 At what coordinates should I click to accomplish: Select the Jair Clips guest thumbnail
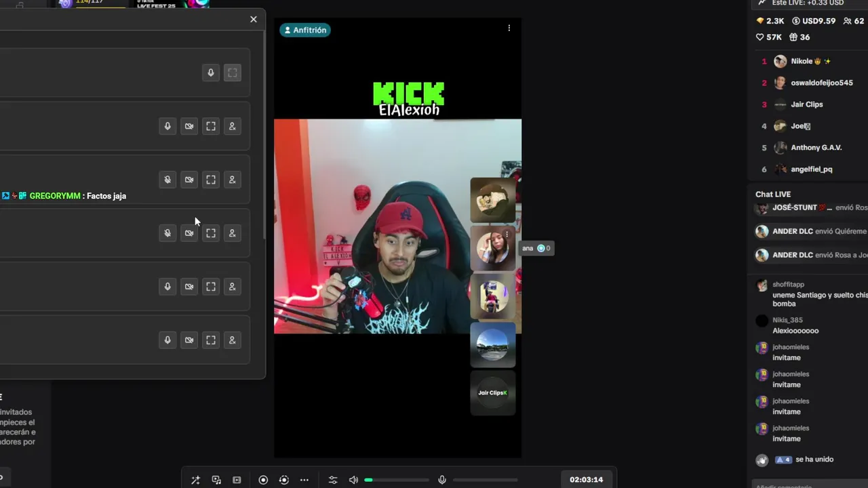(x=493, y=392)
